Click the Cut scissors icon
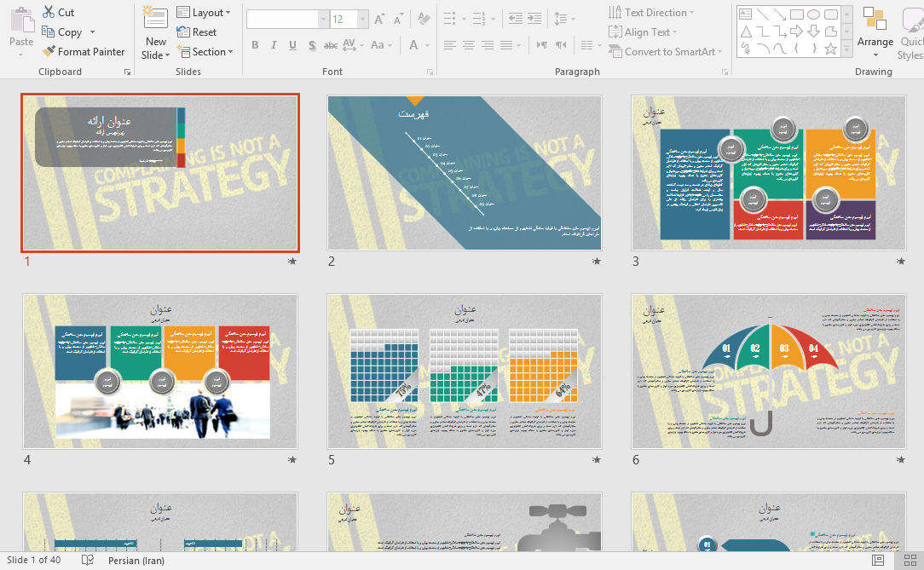The image size is (924, 570). [x=49, y=12]
